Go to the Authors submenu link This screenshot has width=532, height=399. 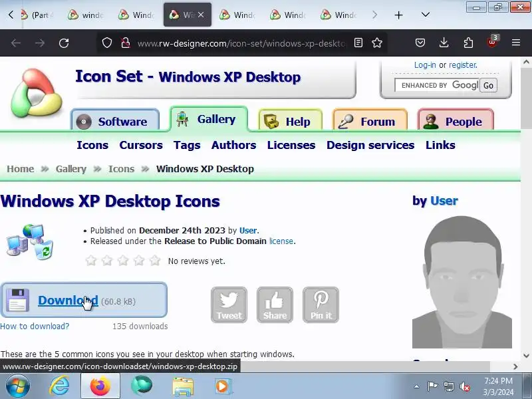coord(234,145)
